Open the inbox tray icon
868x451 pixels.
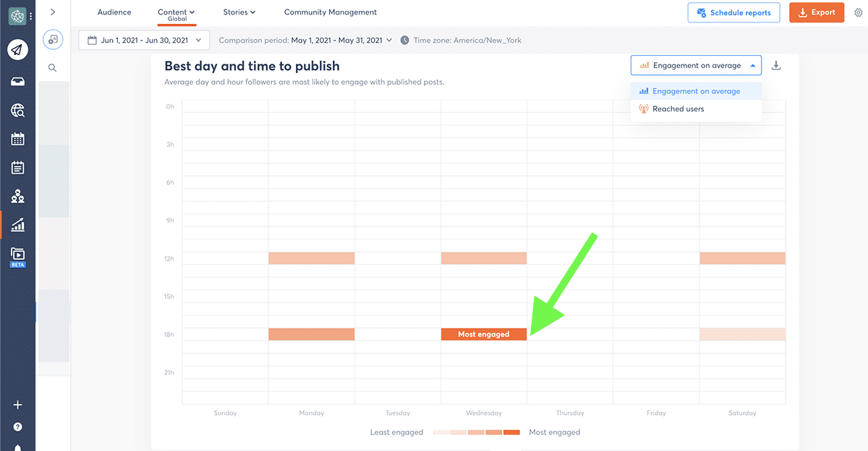click(x=18, y=81)
